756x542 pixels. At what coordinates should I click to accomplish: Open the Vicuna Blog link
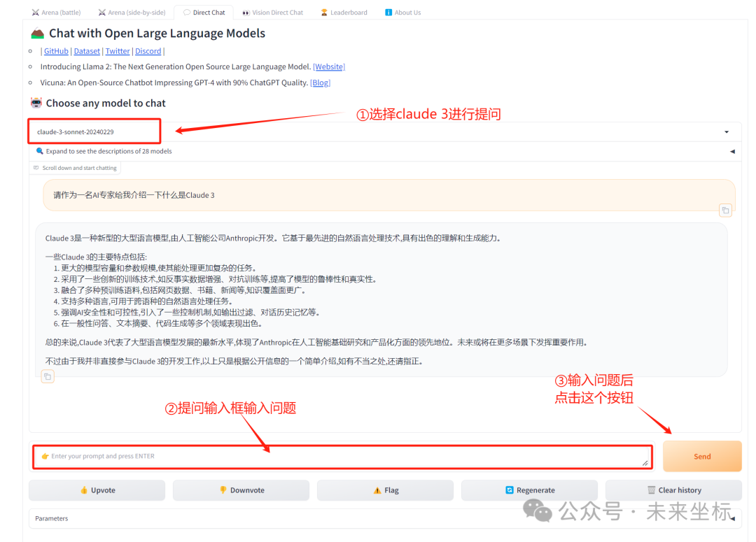point(320,83)
